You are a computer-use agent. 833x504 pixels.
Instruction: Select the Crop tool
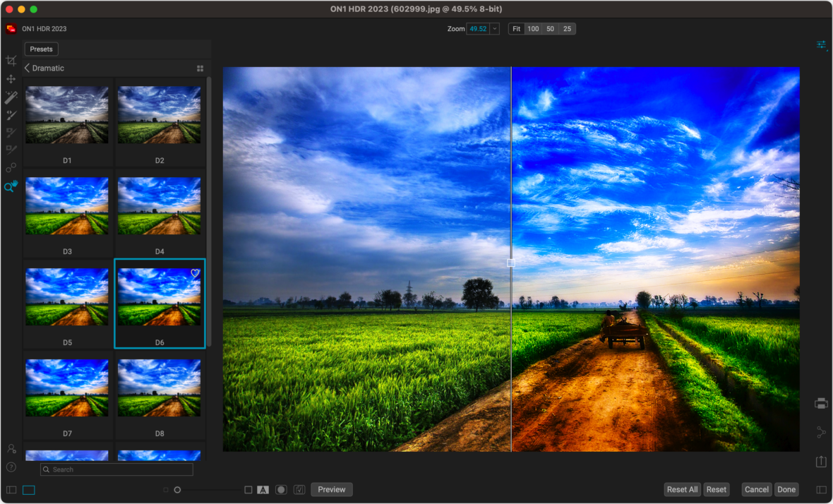tap(11, 61)
